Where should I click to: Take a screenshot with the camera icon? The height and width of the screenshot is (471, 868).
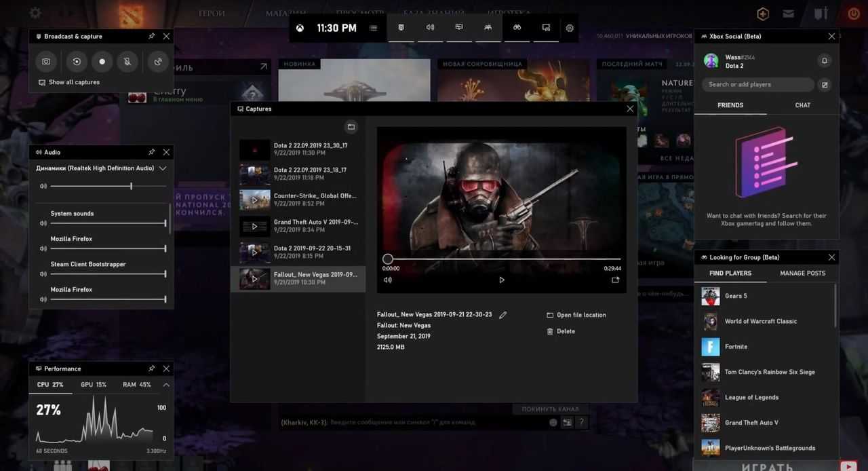pyautogui.click(x=45, y=61)
